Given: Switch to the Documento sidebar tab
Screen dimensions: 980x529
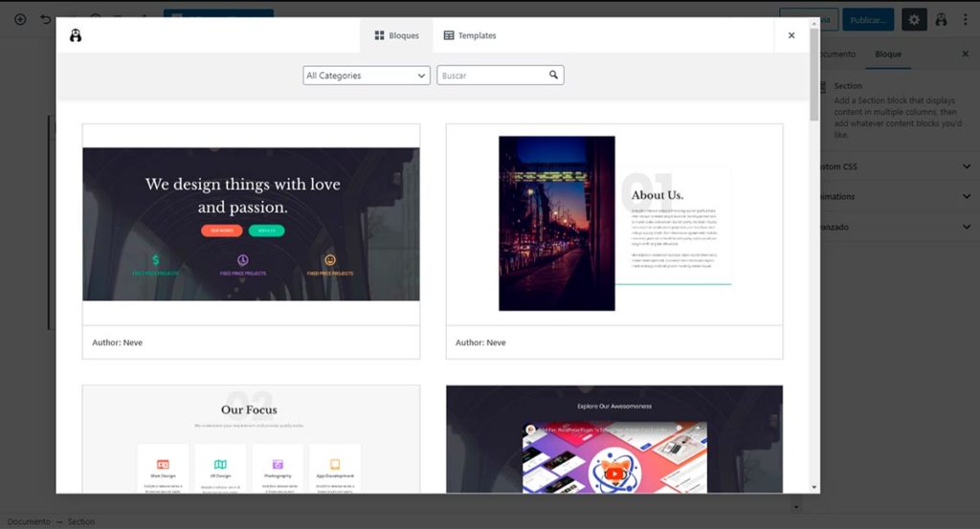Looking at the screenshot, I should (837, 55).
